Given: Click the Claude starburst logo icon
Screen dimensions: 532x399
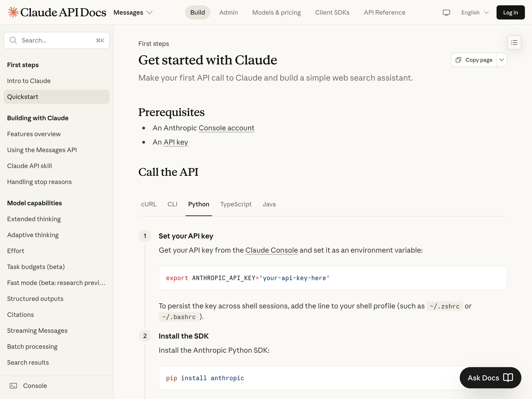Looking at the screenshot, I should click(x=13, y=12).
